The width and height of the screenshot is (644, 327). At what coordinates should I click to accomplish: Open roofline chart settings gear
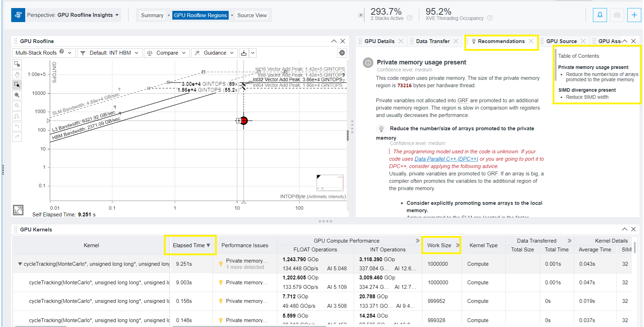(342, 53)
